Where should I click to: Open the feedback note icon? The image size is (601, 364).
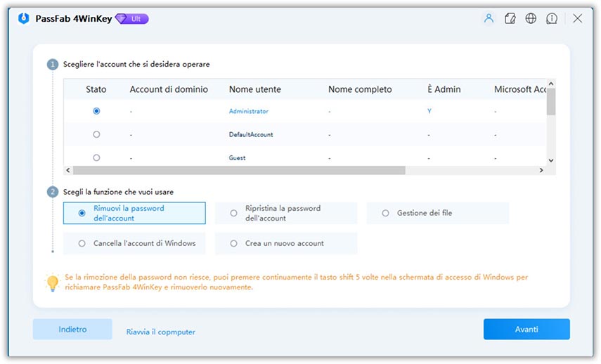click(510, 18)
